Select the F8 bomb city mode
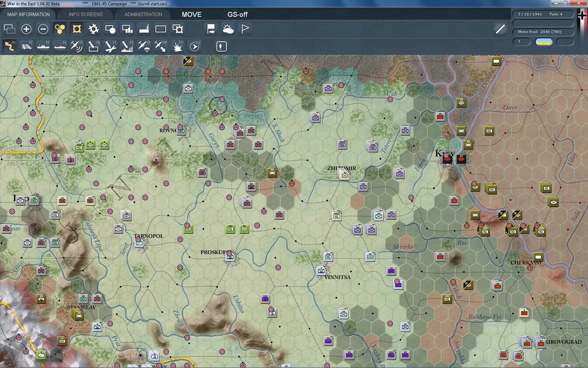The height and width of the screenshot is (368, 588). [127, 46]
